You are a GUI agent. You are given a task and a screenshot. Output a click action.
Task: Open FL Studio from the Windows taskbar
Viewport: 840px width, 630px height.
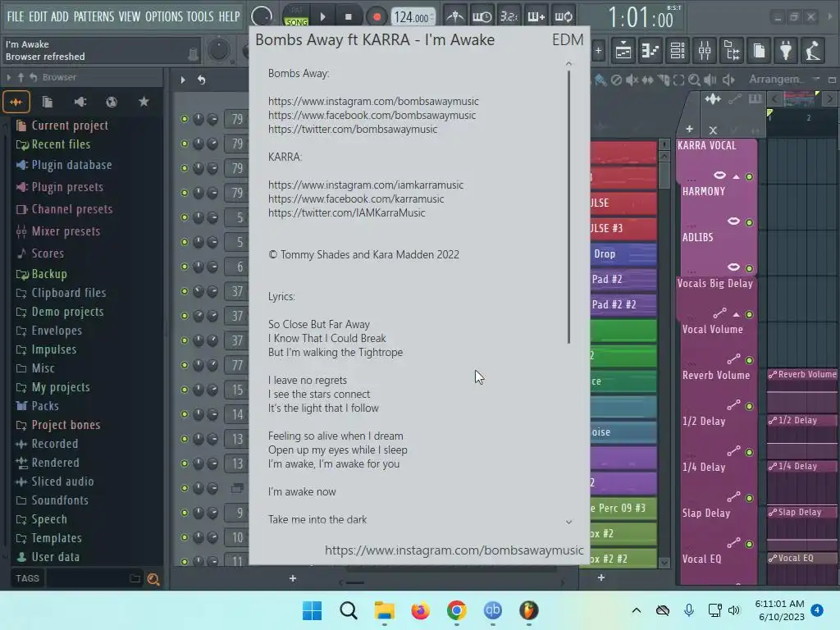[529, 610]
